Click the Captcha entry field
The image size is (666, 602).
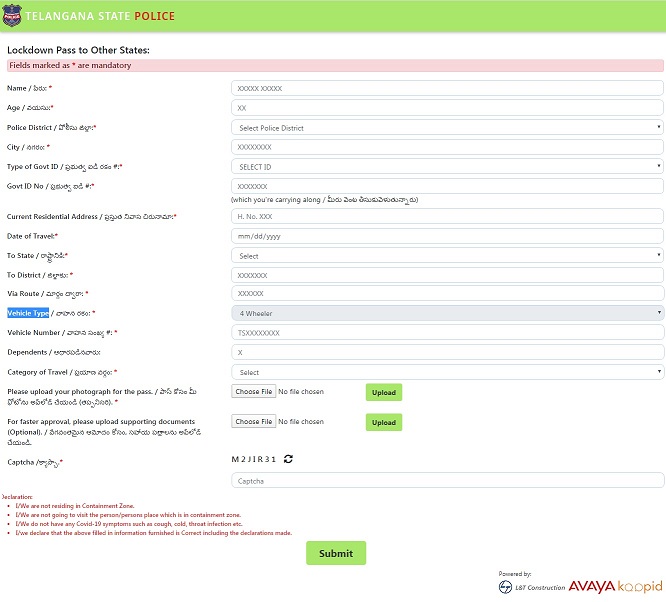[447, 481]
